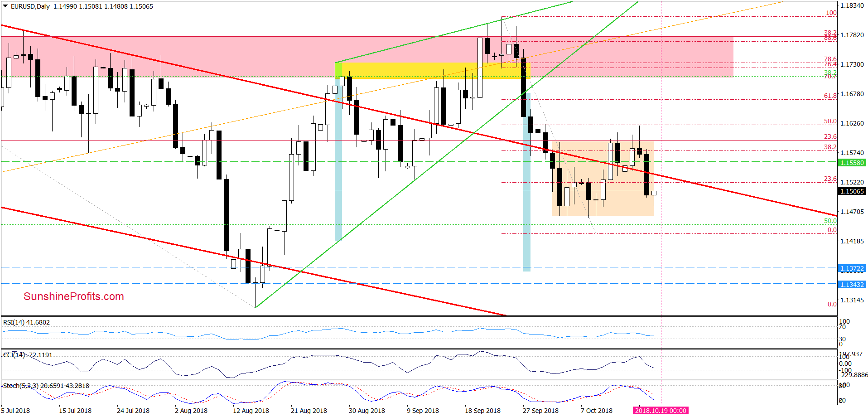Click the 15 Jul 2018 date label
Screen dimensions: 868x417
click(75, 411)
